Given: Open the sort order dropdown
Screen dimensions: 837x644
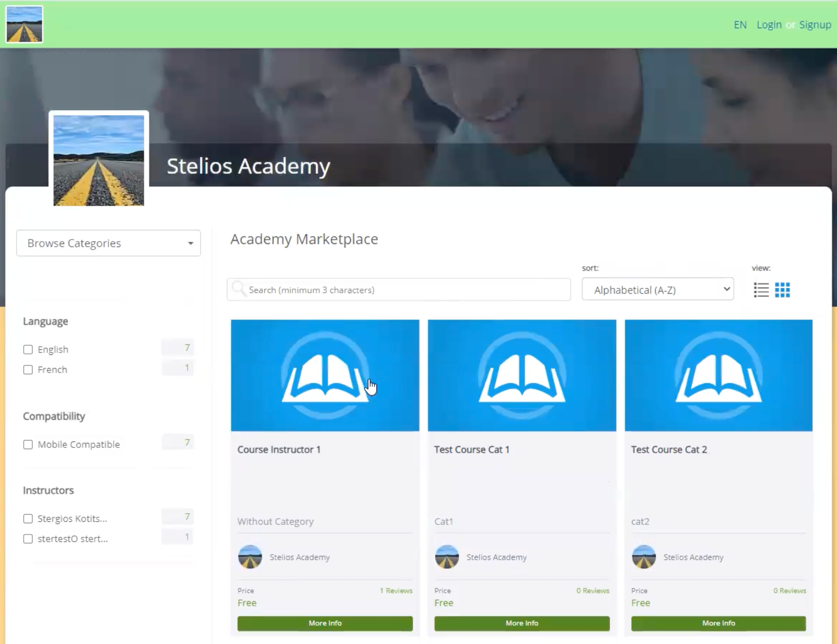Looking at the screenshot, I should point(657,289).
